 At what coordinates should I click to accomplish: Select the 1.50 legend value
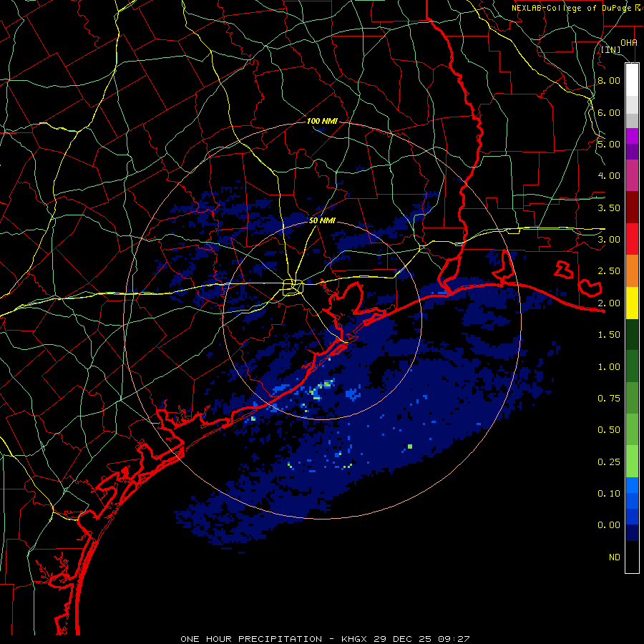609,335
